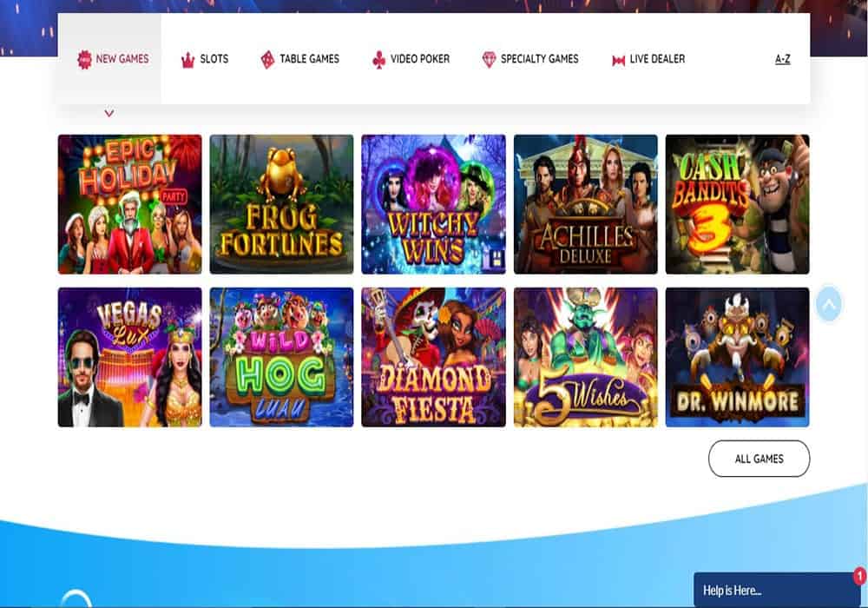Open the chat notification badge
The image size is (868, 608).
click(859, 577)
